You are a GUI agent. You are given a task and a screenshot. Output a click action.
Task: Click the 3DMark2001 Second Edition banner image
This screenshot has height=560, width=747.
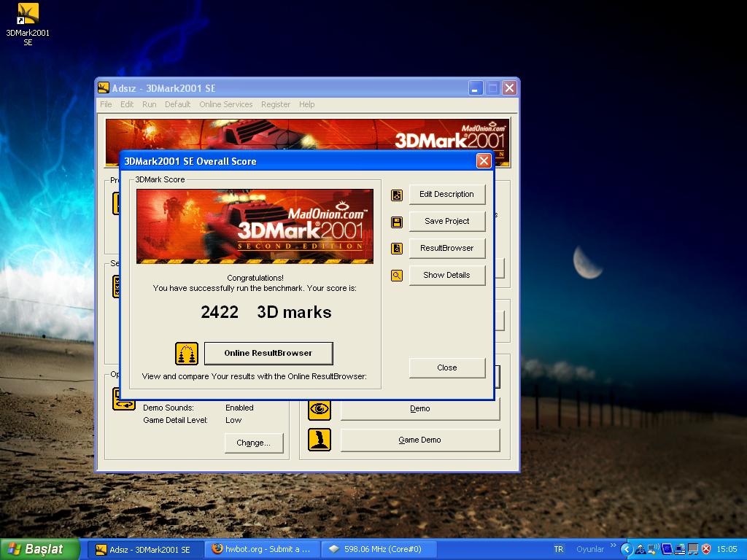pyautogui.click(x=255, y=226)
